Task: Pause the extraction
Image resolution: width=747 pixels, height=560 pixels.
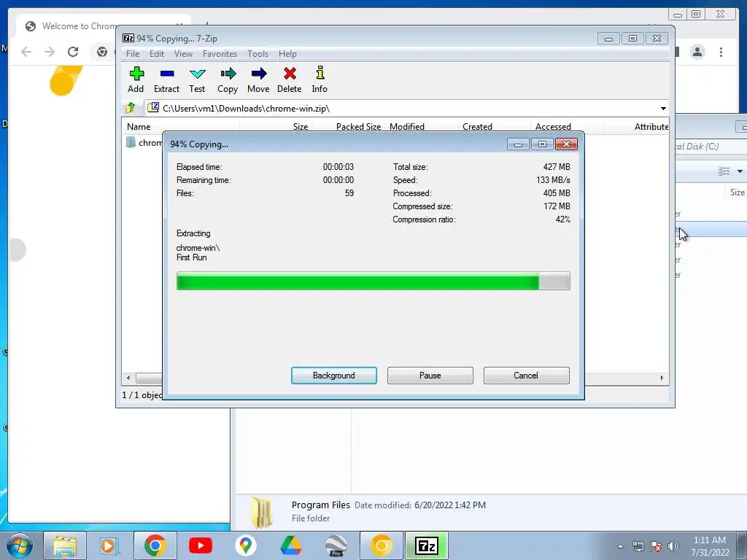Action: (430, 376)
